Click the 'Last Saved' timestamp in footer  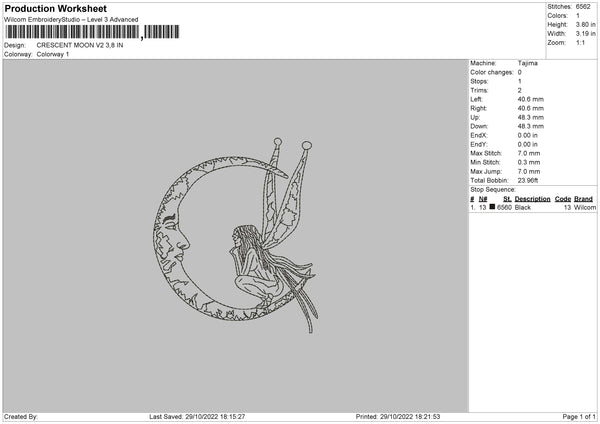[x=197, y=417]
